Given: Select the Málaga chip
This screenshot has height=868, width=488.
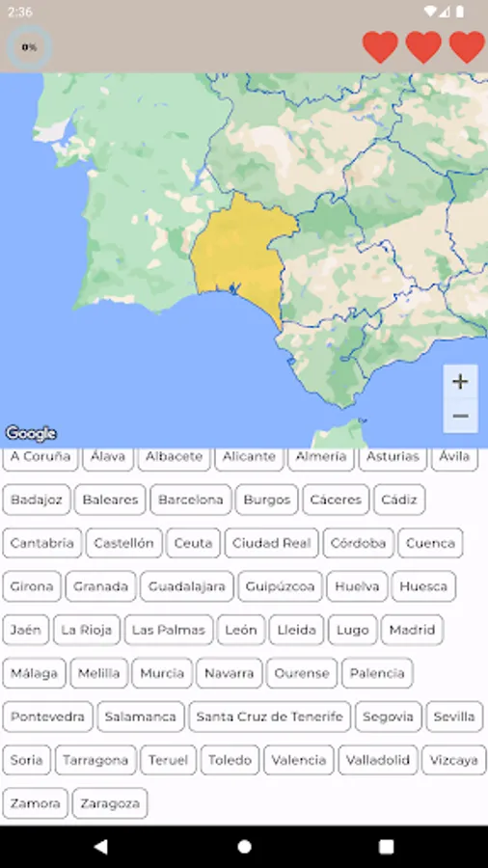Looking at the screenshot, I should (34, 674).
